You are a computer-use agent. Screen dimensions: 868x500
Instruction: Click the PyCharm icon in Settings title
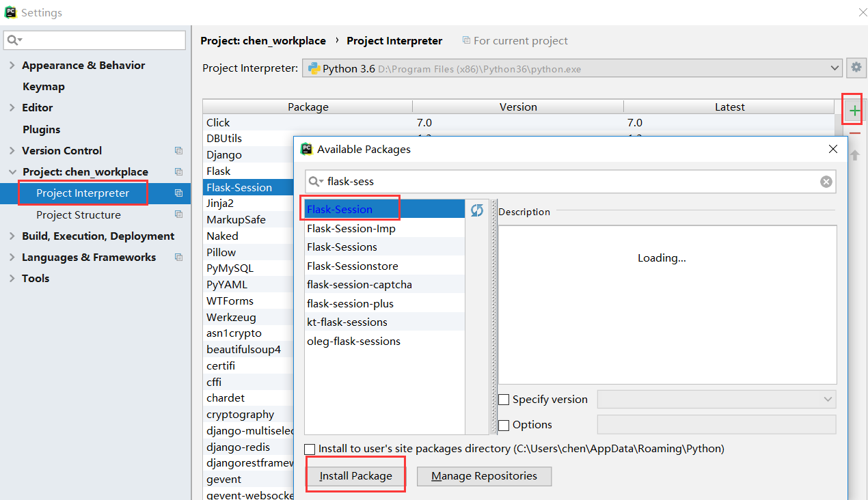point(11,12)
